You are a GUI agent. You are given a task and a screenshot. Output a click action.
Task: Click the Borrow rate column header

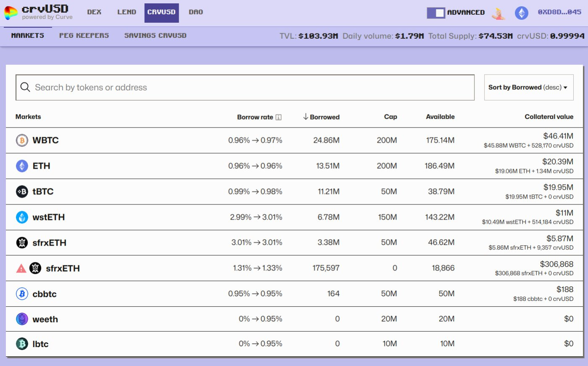pos(255,117)
